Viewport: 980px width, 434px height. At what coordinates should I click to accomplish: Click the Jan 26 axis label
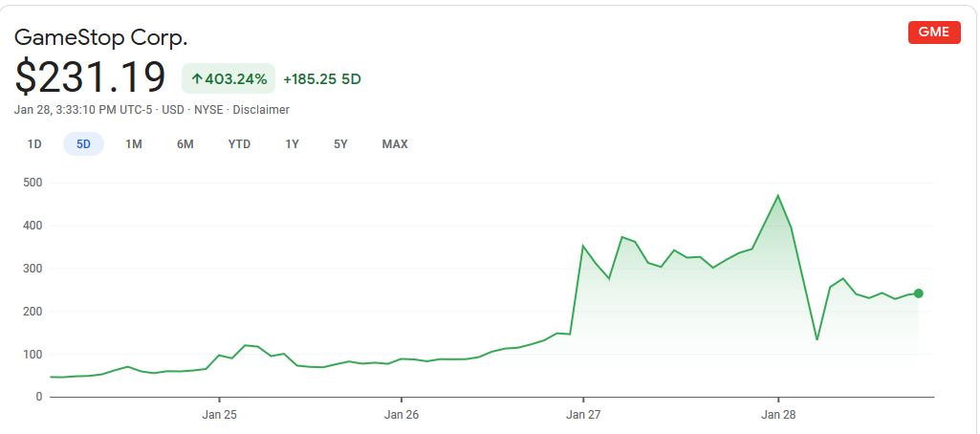click(x=402, y=415)
